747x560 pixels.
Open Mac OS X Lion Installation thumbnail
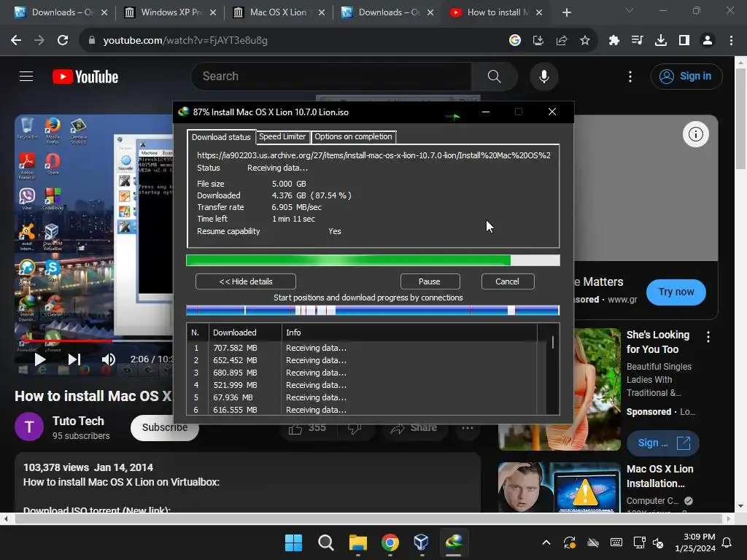(x=560, y=488)
